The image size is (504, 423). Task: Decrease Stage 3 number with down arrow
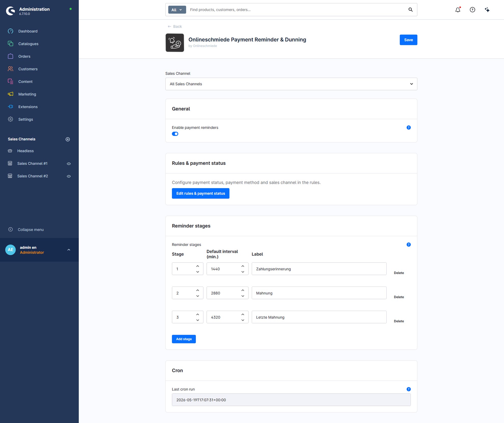198,320
